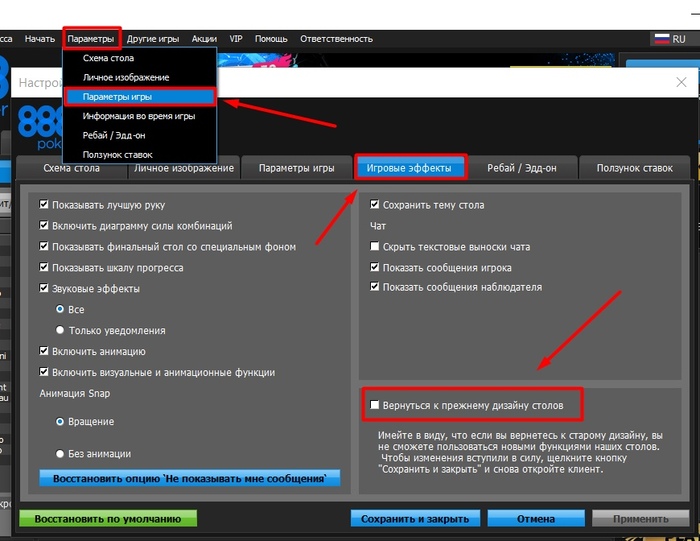Screen dimensions: 700x541
Task: Choose Параметры игры in the dropdown menu
Action: click(x=140, y=97)
